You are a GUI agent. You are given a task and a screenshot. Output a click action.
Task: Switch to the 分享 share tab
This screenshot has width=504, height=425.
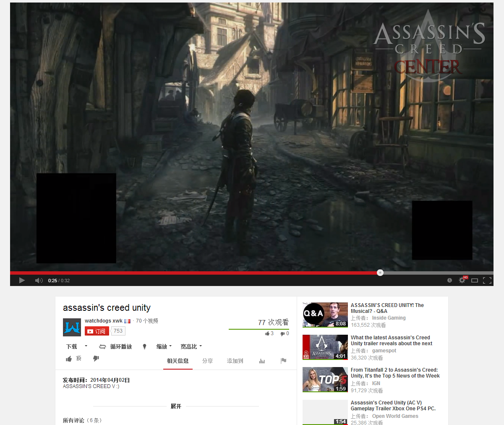click(207, 361)
